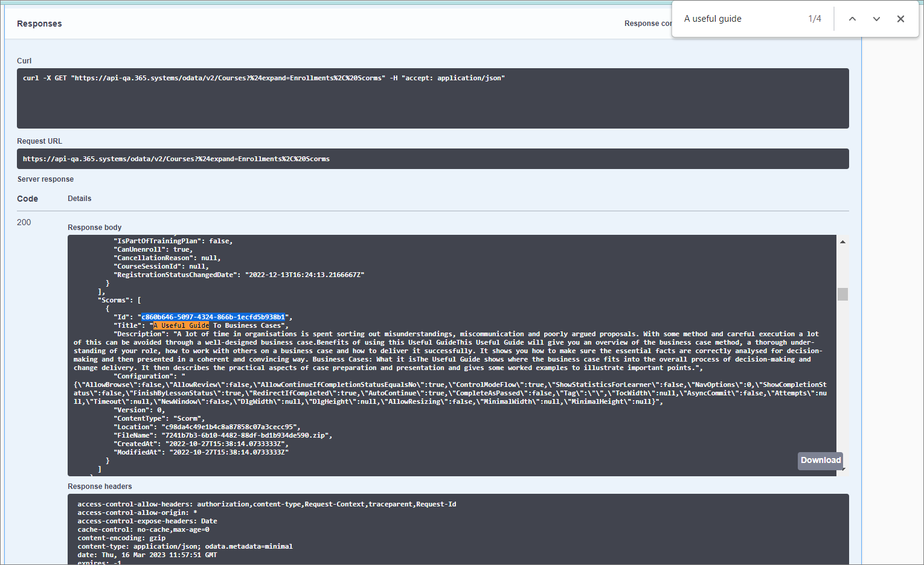Click the FileName zip value line
924x565 pixels.
[x=246, y=435]
